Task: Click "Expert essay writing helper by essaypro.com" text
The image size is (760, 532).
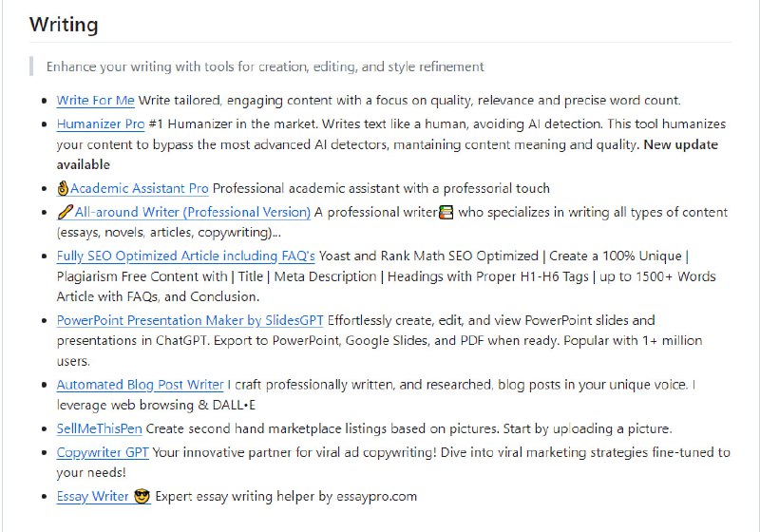Action: (x=285, y=496)
